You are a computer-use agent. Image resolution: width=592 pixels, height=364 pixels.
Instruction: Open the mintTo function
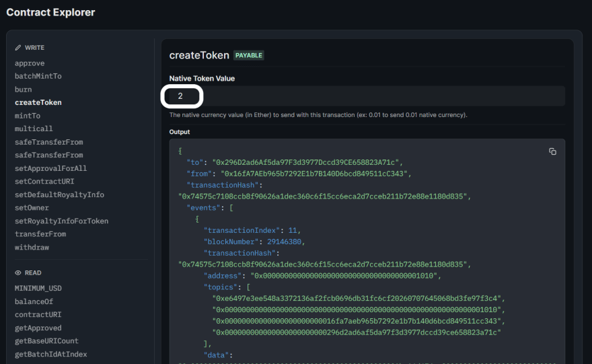tap(28, 116)
